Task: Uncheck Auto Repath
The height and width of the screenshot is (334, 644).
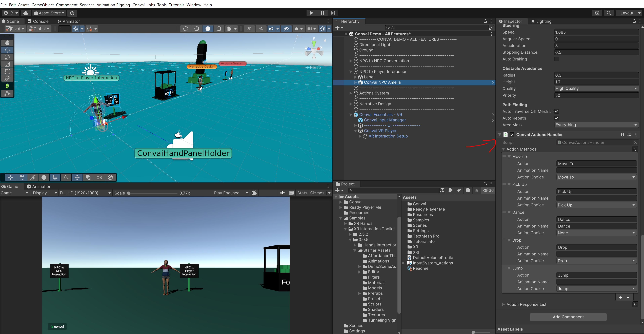Action: (556, 118)
